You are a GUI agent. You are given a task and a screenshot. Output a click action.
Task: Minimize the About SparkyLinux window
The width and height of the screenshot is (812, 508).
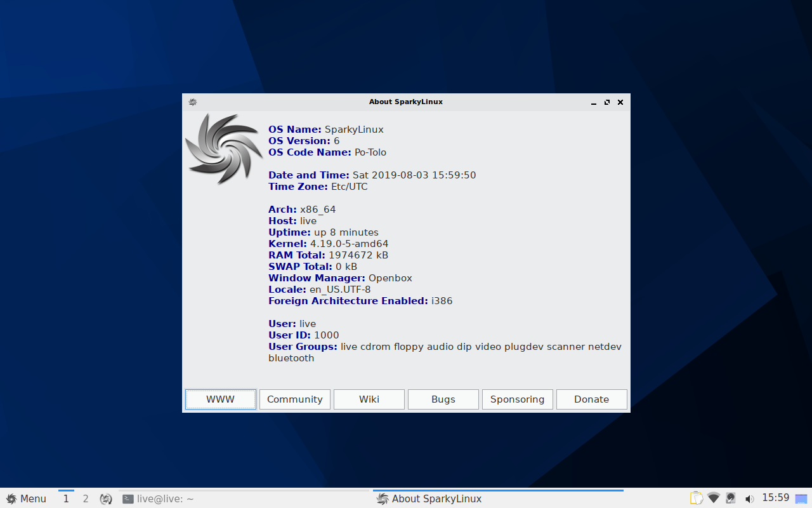pos(594,102)
